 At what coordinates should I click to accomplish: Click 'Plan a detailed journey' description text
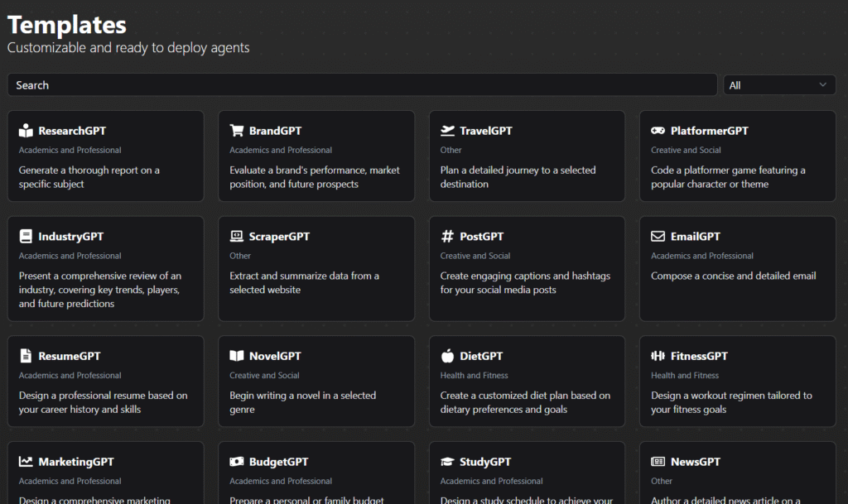tap(518, 177)
